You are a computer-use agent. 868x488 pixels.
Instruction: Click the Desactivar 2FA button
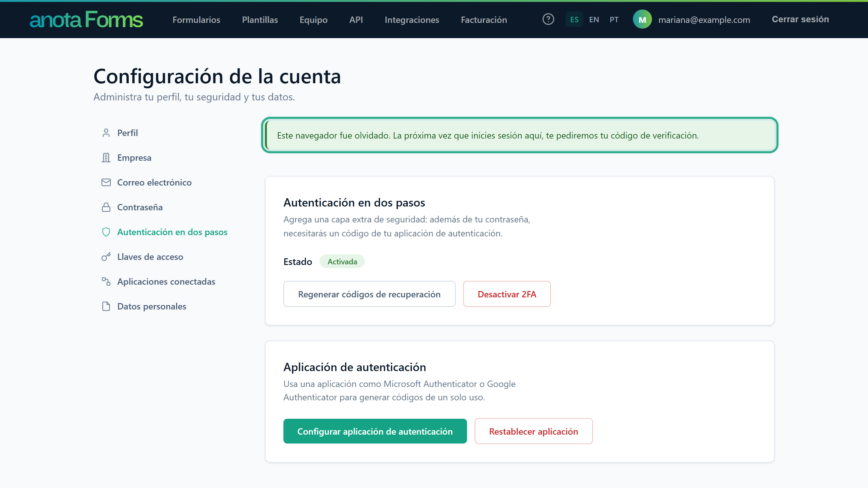click(507, 294)
